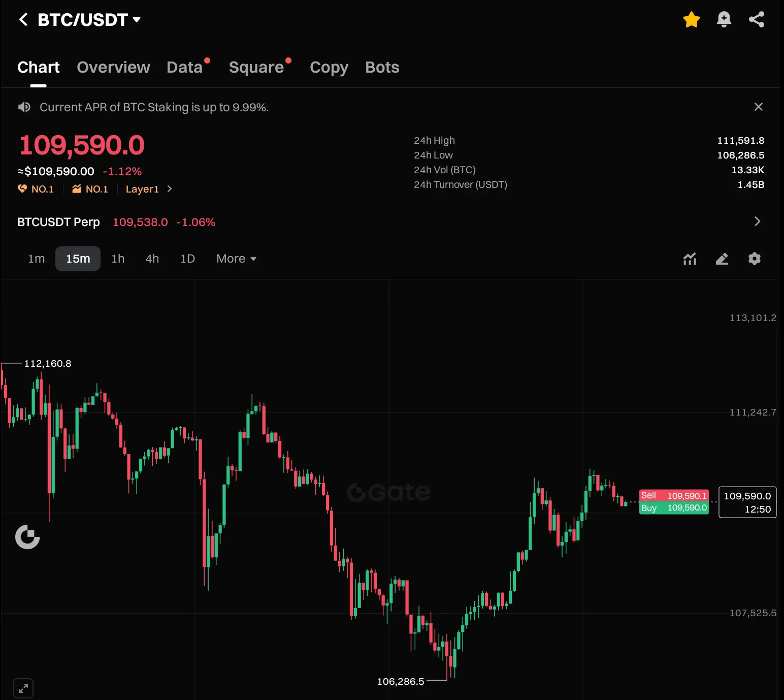Click the Buy 109,590.0 price label
Image resolution: width=784 pixels, height=700 pixels.
[674, 508]
